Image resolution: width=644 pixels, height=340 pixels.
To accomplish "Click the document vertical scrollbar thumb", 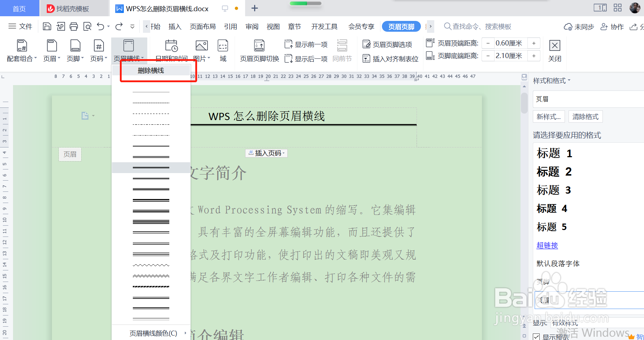I will (524, 103).
